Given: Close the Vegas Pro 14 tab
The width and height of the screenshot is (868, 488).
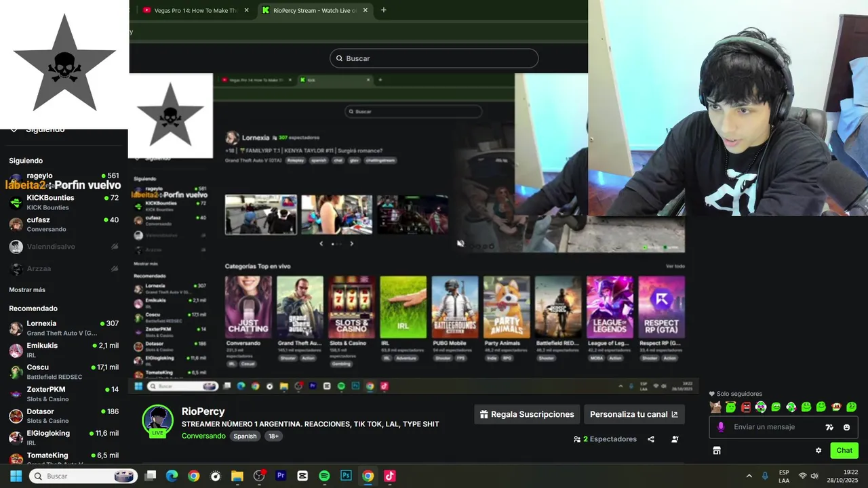Looking at the screenshot, I should [246, 10].
